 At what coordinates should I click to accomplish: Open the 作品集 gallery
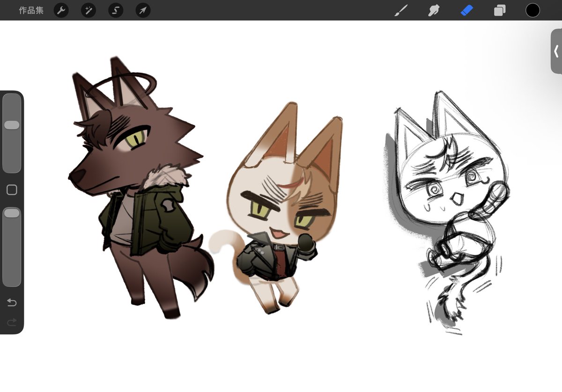[31, 10]
